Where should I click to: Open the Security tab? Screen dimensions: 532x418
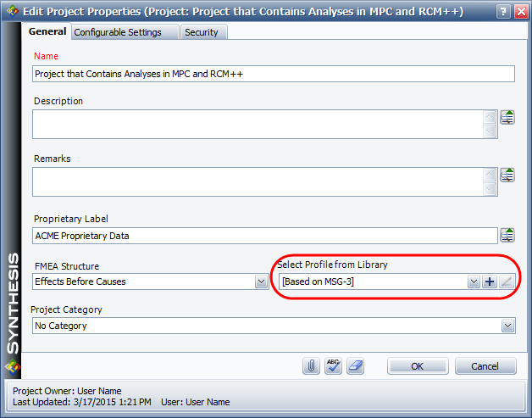pyautogui.click(x=201, y=32)
